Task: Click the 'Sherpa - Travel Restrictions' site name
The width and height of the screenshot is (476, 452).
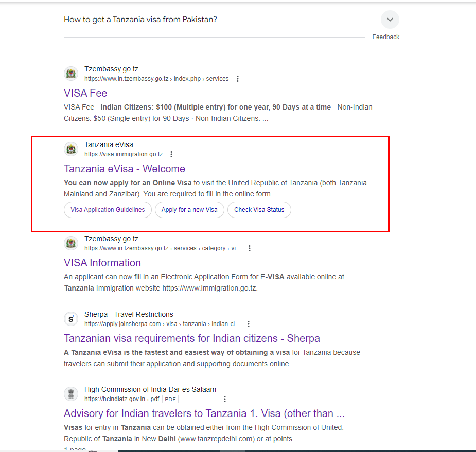Action: click(129, 314)
